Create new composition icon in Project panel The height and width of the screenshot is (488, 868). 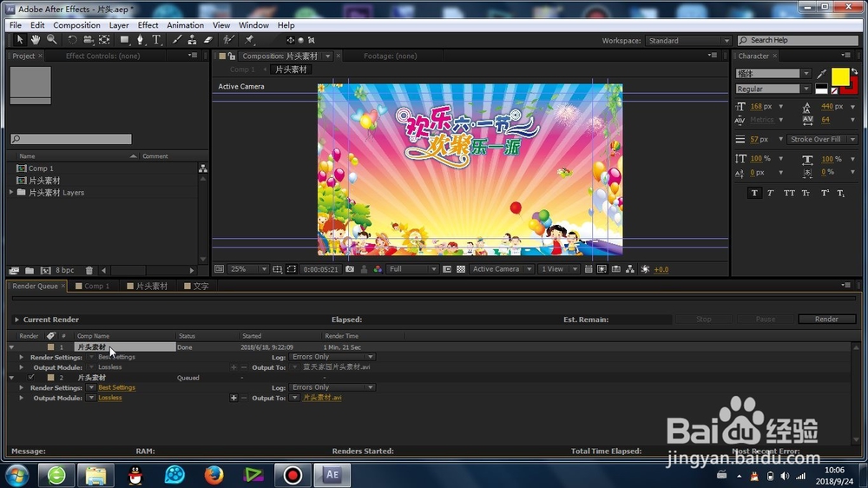pos(45,270)
